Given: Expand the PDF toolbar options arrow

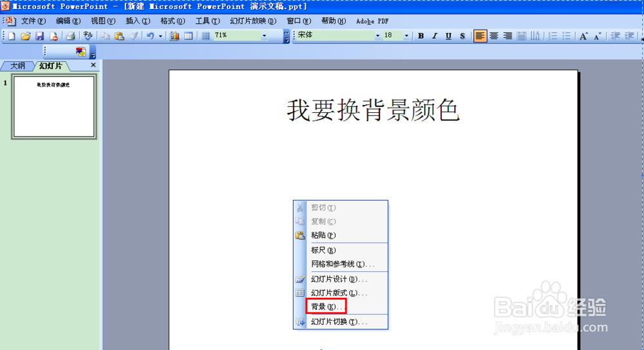Looking at the screenshot, I should click(93, 52).
